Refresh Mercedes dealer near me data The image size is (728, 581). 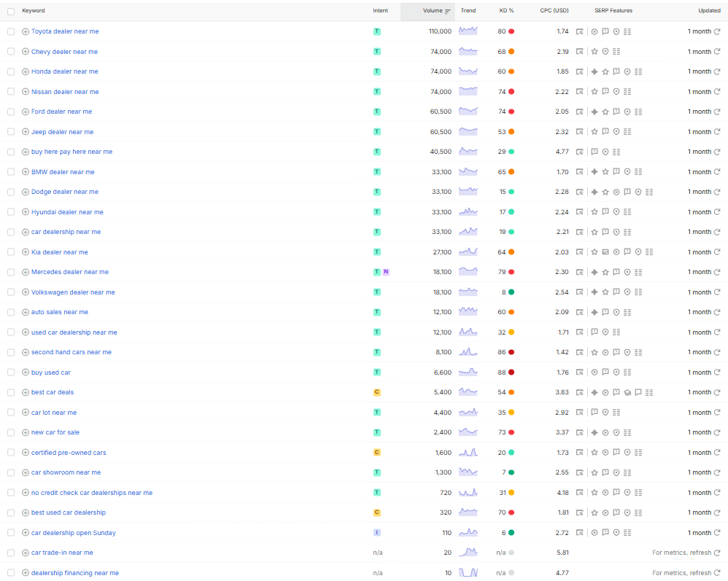click(717, 272)
